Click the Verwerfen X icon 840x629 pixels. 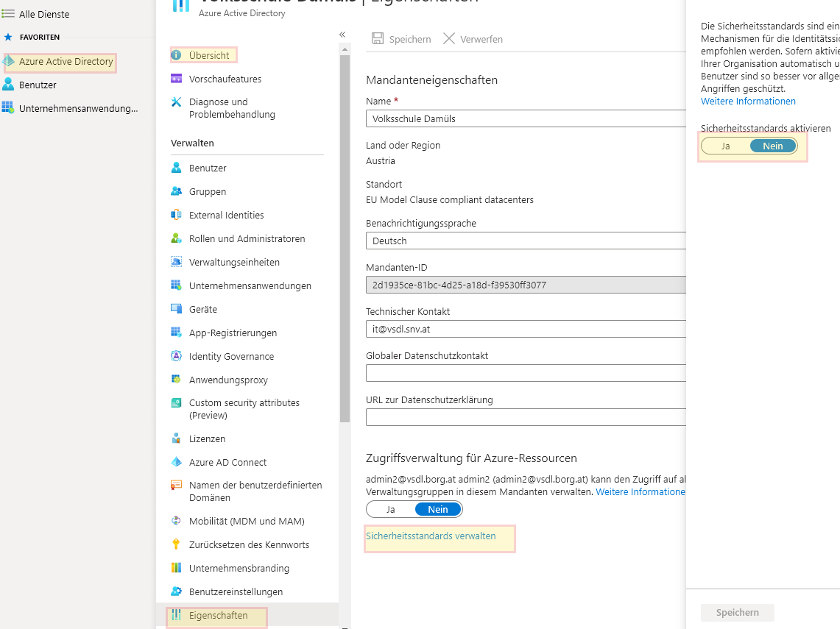(x=448, y=39)
